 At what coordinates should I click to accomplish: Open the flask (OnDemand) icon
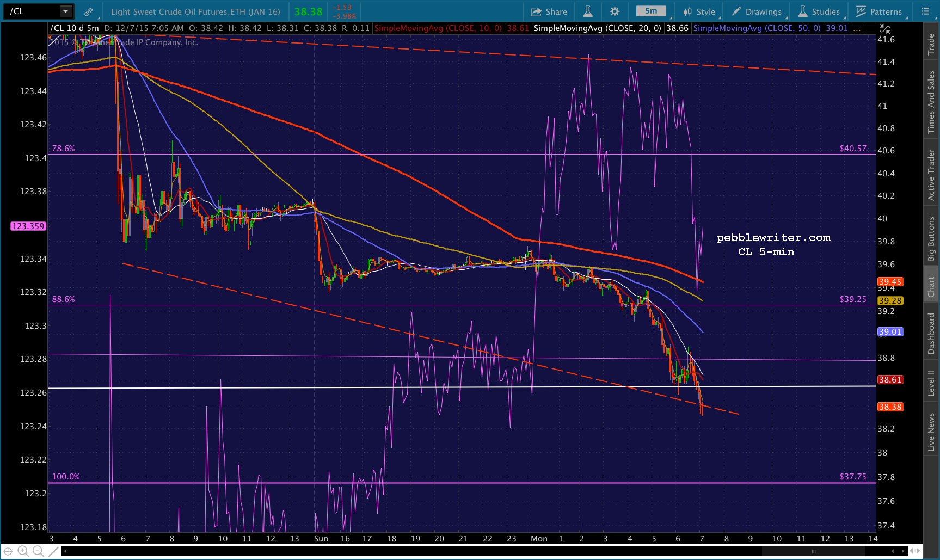coord(588,11)
